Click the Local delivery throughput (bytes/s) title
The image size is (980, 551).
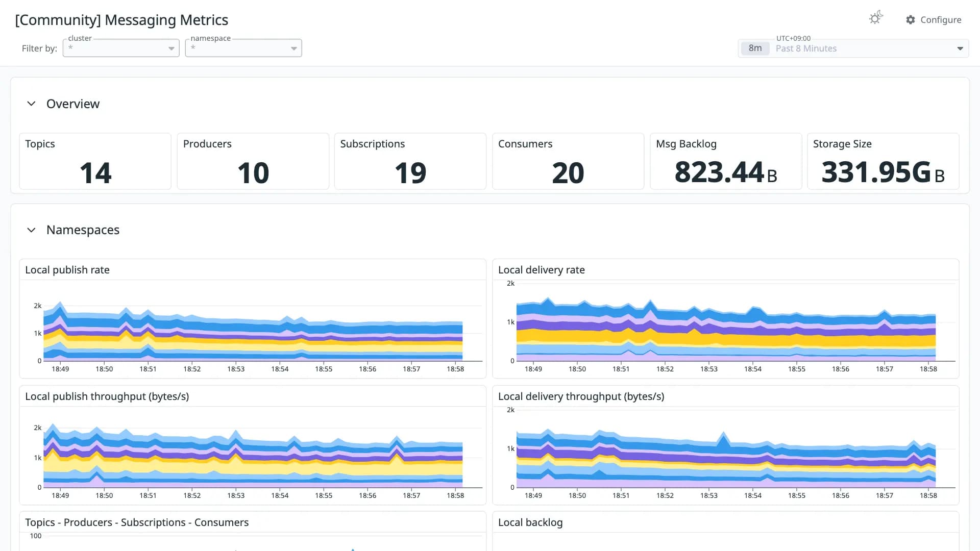581,396
